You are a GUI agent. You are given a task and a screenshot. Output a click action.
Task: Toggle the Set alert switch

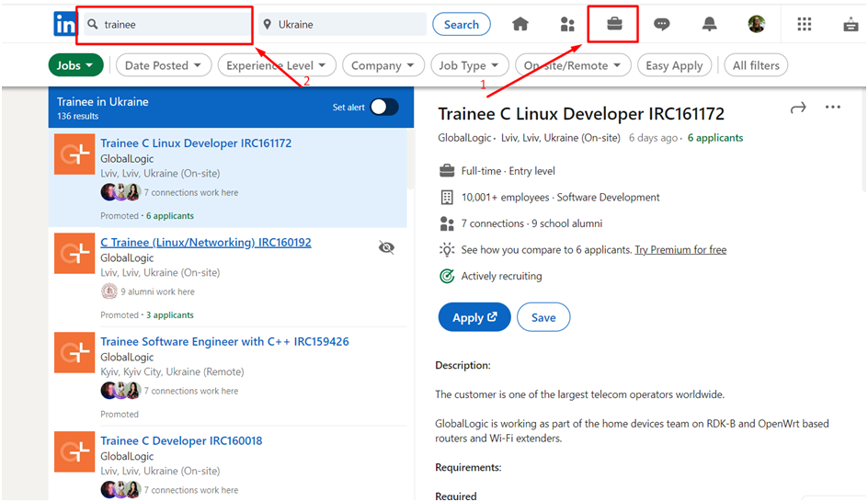point(384,108)
